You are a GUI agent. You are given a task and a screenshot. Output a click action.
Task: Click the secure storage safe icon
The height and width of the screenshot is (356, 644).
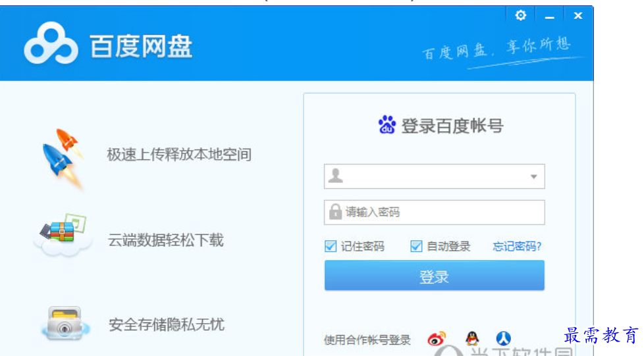(x=65, y=323)
